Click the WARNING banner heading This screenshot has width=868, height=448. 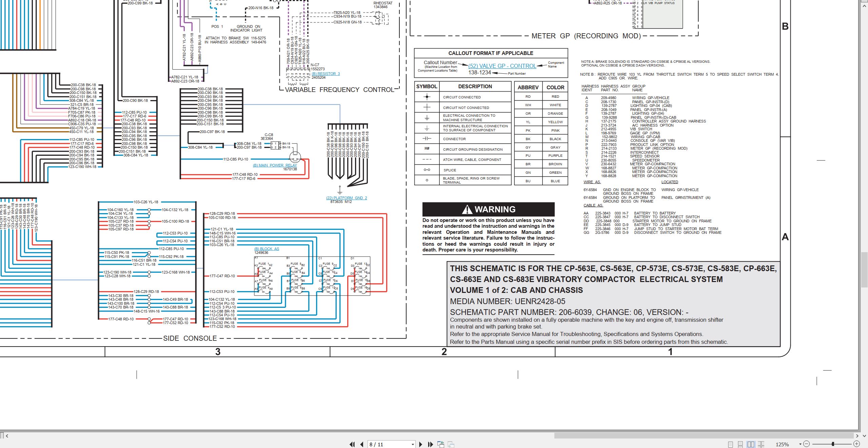click(x=489, y=209)
